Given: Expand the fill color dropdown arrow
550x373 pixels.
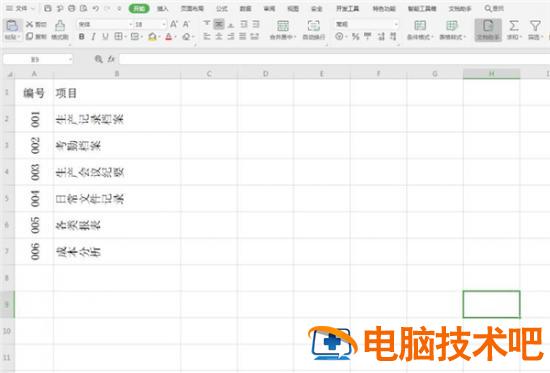Looking at the screenshot, I should tap(159, 36).
